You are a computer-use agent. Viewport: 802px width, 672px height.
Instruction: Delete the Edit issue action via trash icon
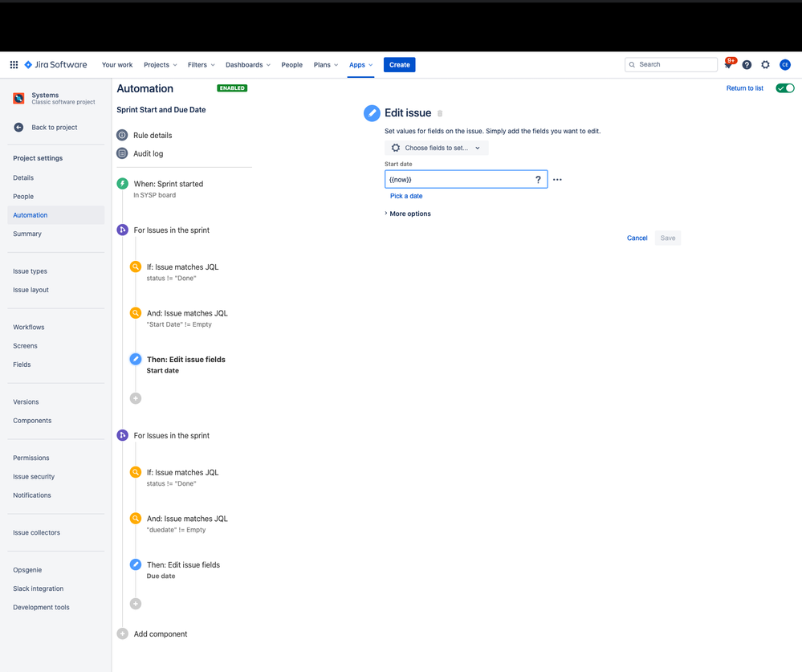pyautogui.click(x=440, y=113)
